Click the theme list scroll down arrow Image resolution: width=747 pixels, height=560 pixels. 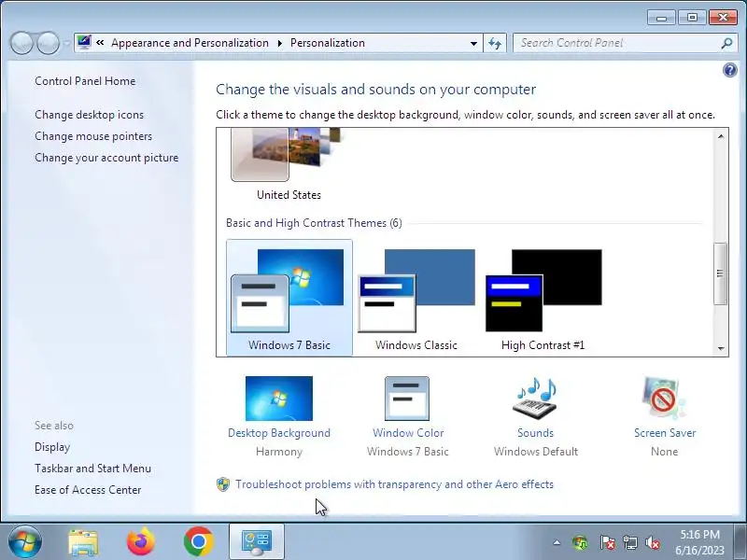pos(720,348)
